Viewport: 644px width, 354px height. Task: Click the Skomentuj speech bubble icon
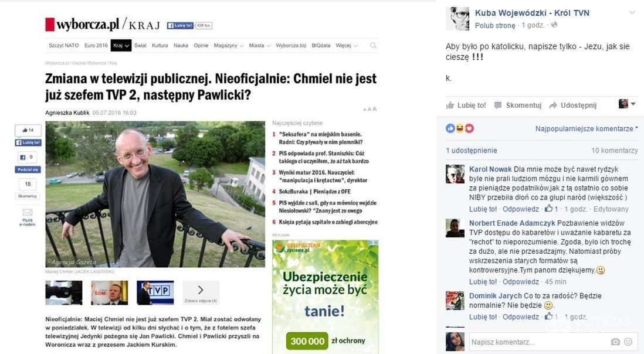498,105
